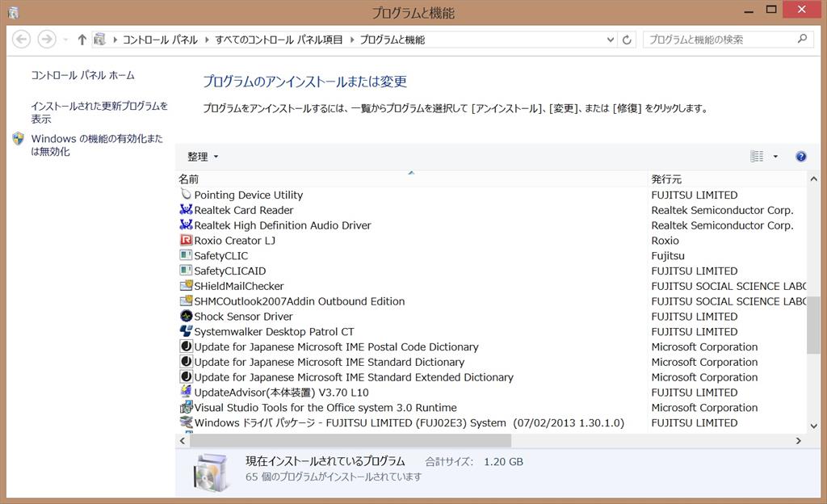The width and height of the screenshot is (827, 504).
Task: Click the SHMCOutlook2007Addin Outbound Edition icon
Action: pyautogui.click(x=186, y=301)
